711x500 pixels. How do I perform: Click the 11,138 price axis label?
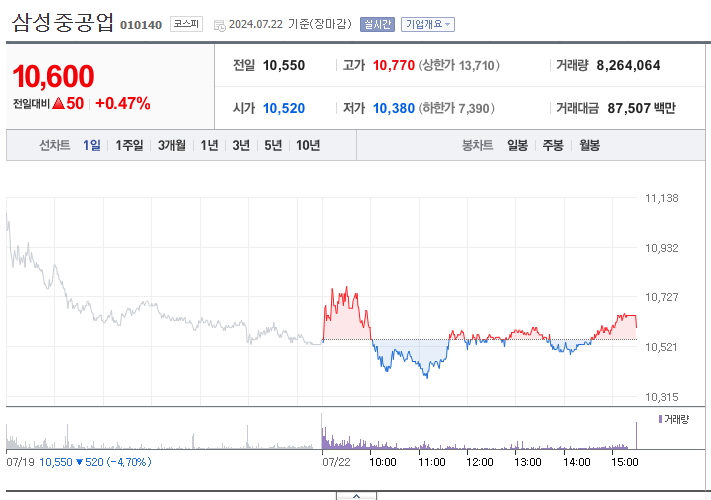(662, 198)
